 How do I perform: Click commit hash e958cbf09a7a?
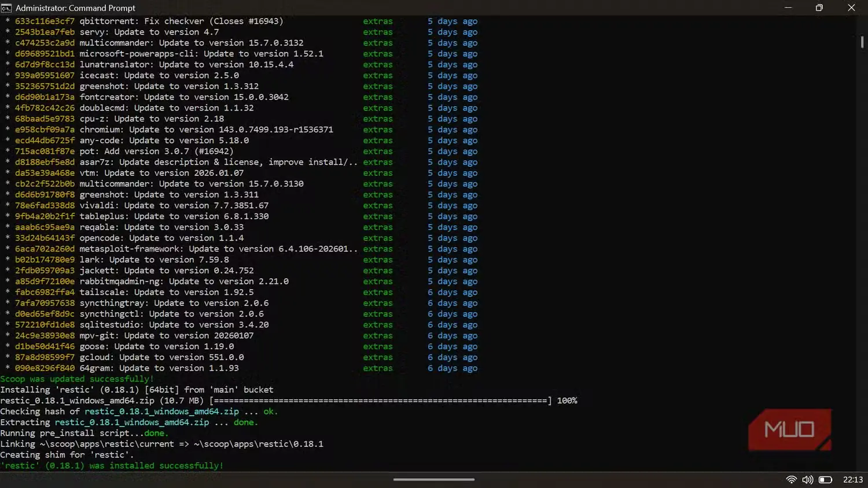point(45,130)
